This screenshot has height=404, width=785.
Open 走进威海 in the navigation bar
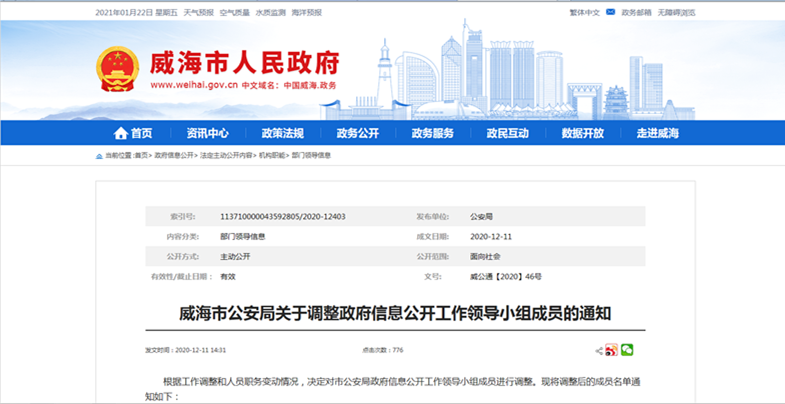[657, 133]
